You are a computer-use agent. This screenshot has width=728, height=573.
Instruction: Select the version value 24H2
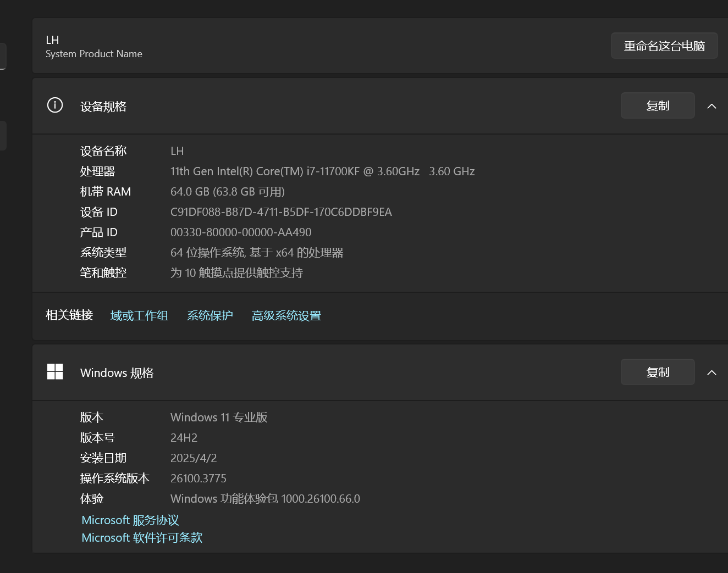click(x=184, y=438)
